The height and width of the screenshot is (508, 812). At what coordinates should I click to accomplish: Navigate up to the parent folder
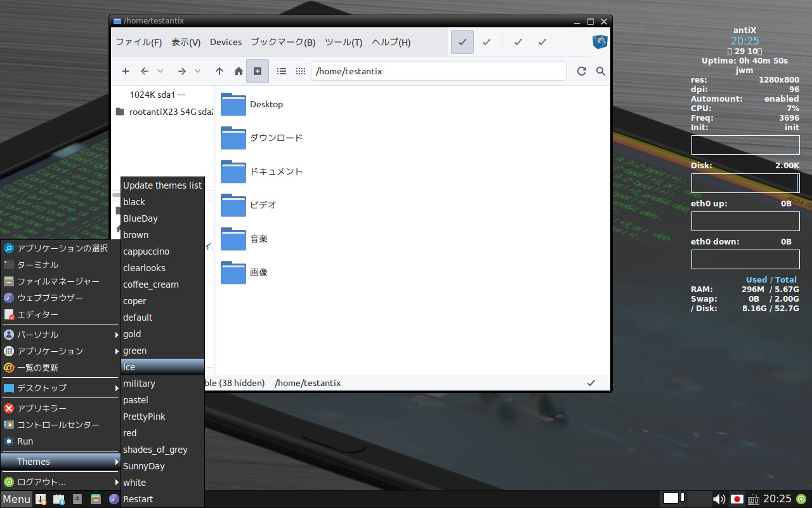[219, 71]
